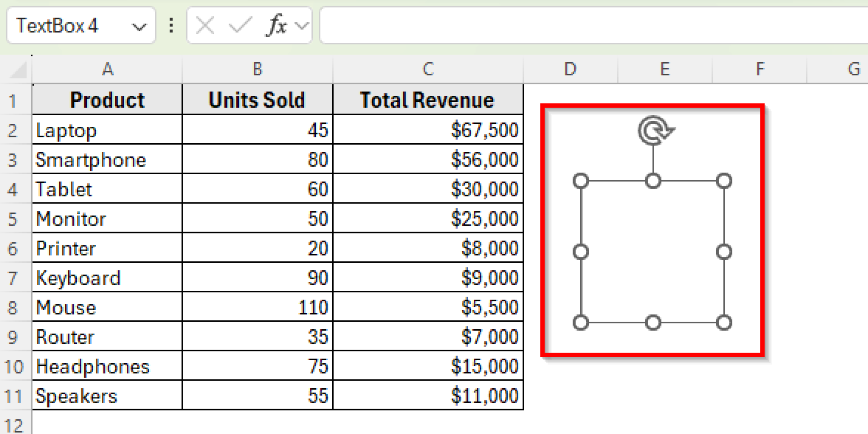Select column B header
The image size is (868, 434).
[257, 69]
